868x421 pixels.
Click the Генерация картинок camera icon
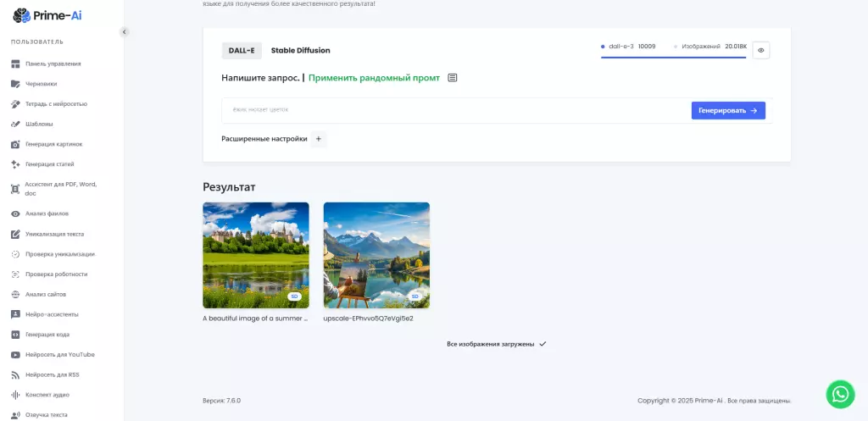pos(15,144)
